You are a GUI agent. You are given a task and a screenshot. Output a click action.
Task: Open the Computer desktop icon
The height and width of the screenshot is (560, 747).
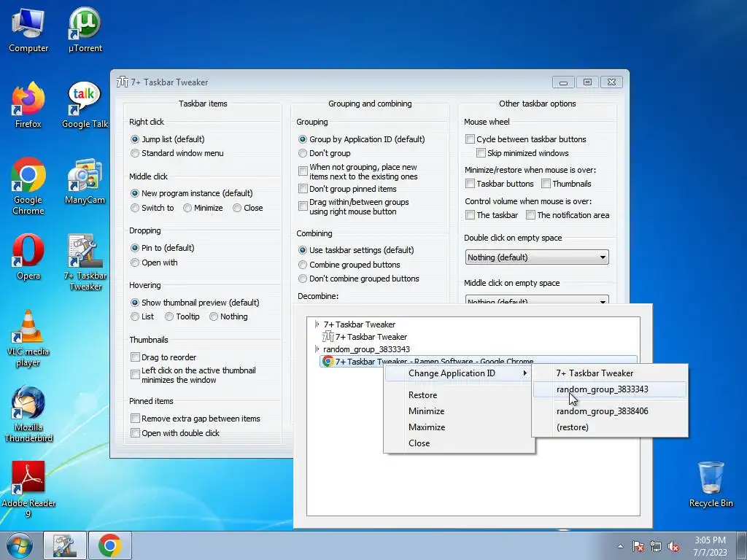pos(28,30)
